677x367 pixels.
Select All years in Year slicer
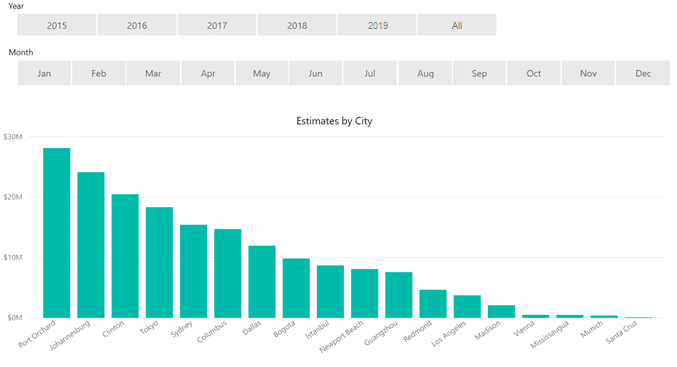[x=457, y=25]
